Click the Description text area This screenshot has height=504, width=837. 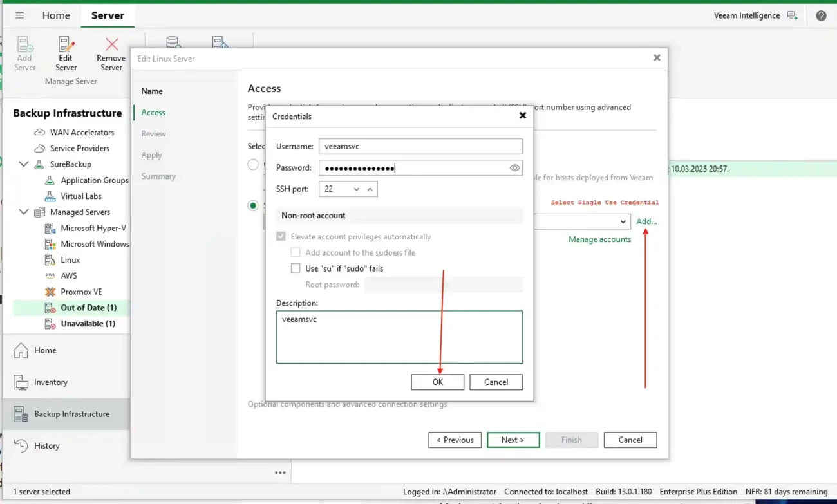coord(399,337)
